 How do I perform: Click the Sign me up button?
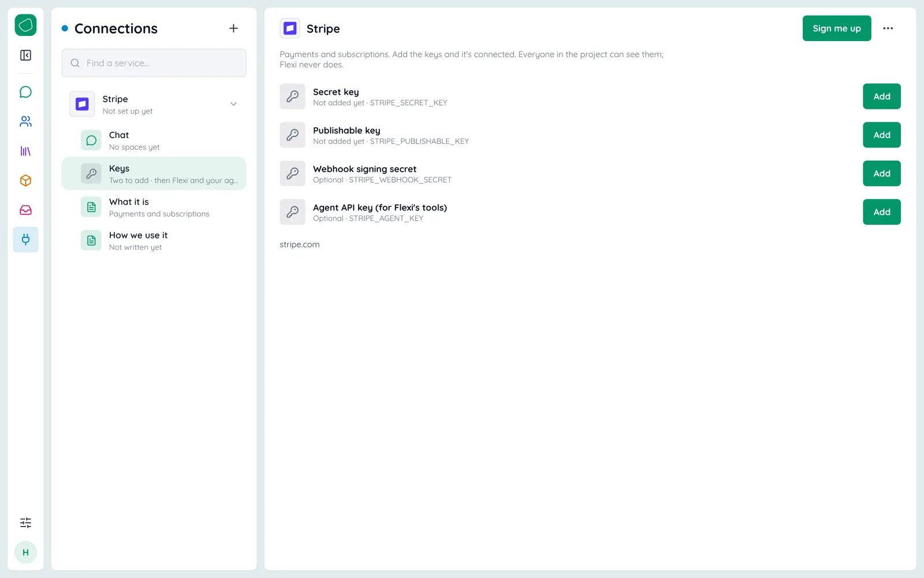[x=837, y=28]
